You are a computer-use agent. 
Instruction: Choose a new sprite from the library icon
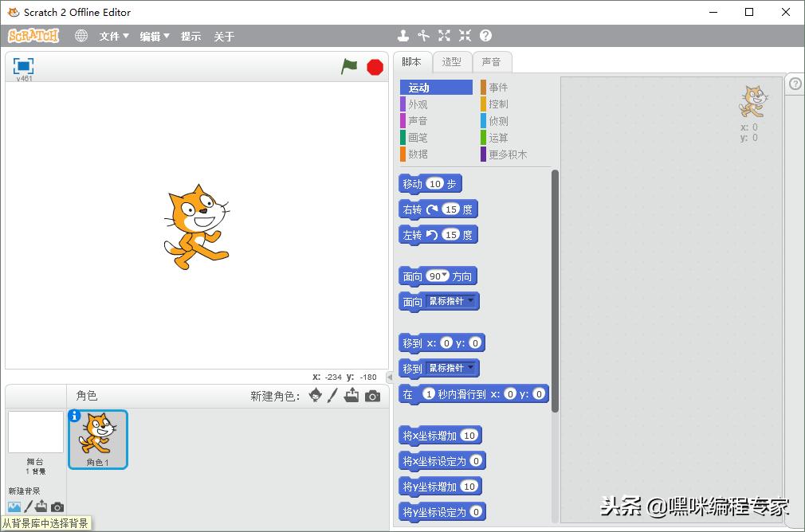(x=315, y=395)
